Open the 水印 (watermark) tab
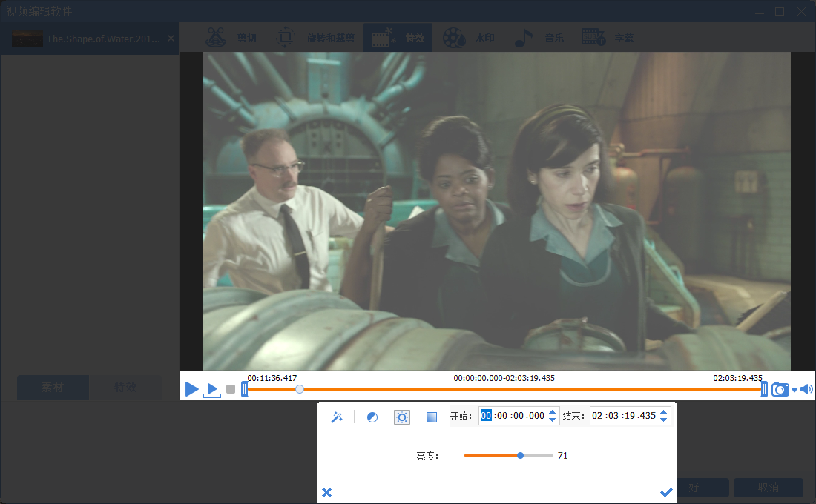The image size is (816, 504). [468, 38]
